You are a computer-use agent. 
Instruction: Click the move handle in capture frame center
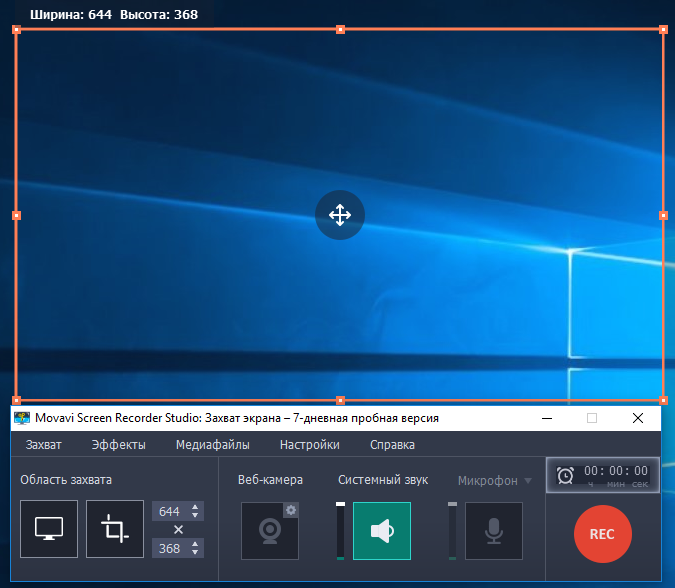(340, 215)
